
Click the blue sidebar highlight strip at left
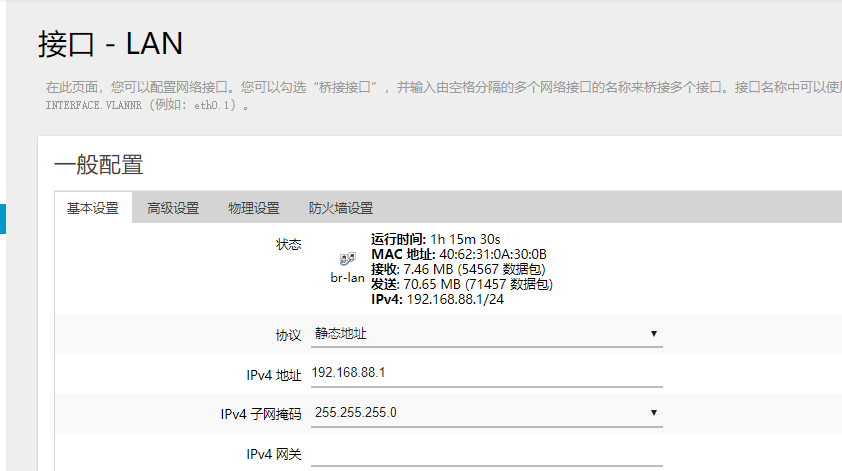(x=3, y=219)
